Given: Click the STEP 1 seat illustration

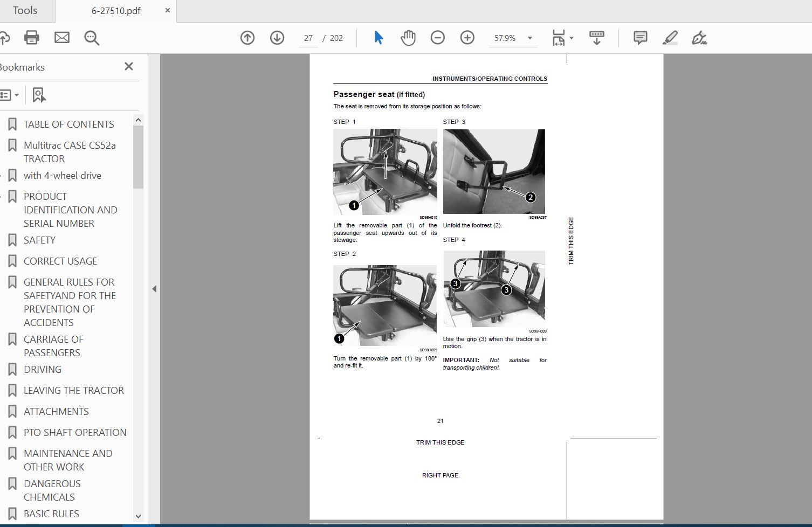Looking at the screenshot, I should (385, 172).
